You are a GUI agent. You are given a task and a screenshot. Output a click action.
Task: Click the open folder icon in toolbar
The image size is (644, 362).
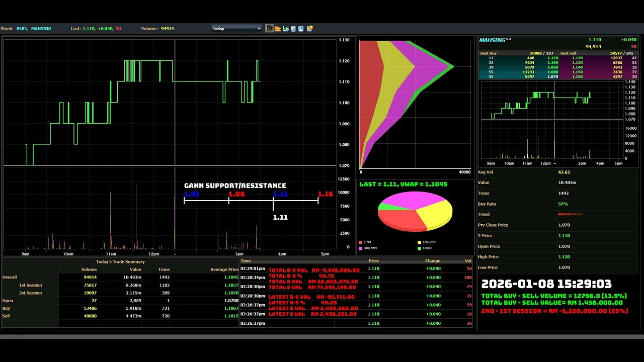(x=277, y=29)
